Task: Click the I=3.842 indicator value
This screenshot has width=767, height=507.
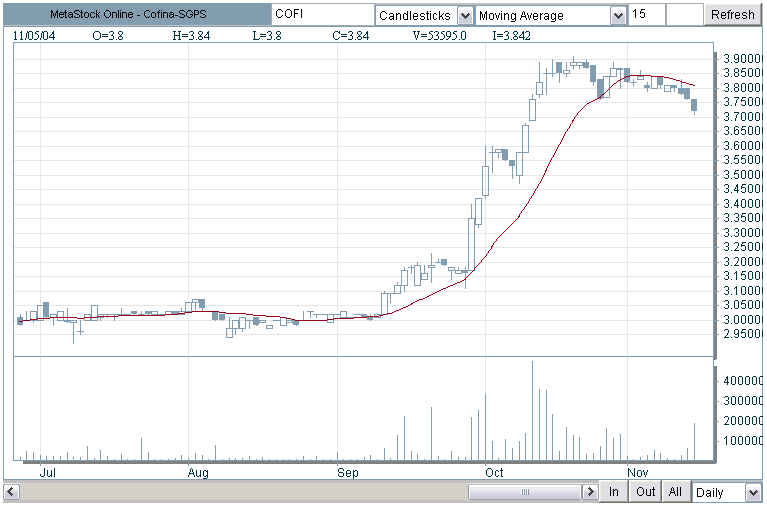Action: 511,36
